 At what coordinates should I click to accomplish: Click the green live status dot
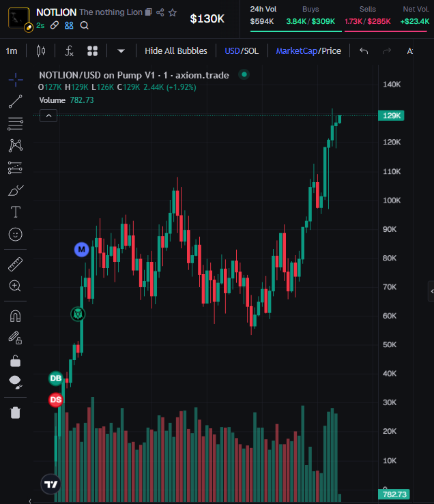pyautogui.click(x=244, y=74)
